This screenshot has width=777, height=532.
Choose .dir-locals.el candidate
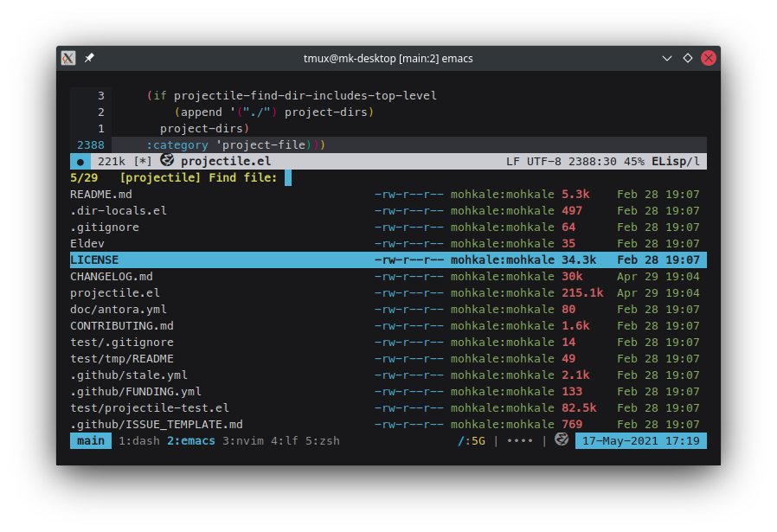(x=388, y=210)
